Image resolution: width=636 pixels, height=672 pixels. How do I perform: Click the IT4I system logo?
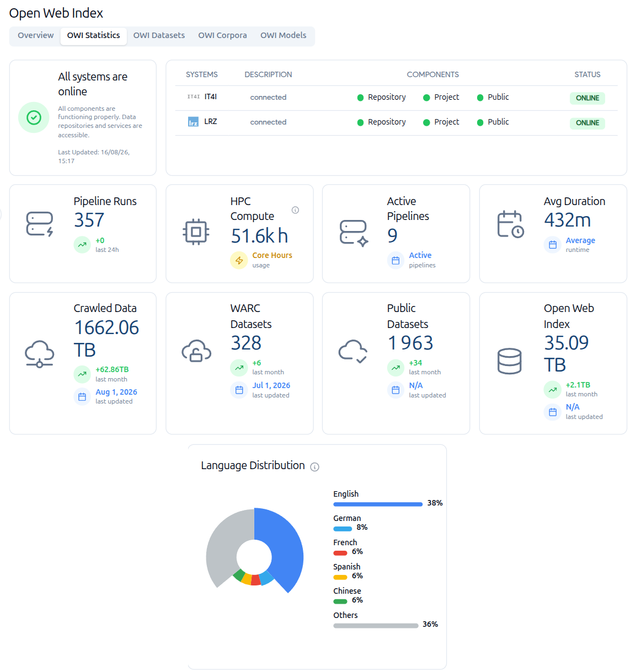point(194,97)
